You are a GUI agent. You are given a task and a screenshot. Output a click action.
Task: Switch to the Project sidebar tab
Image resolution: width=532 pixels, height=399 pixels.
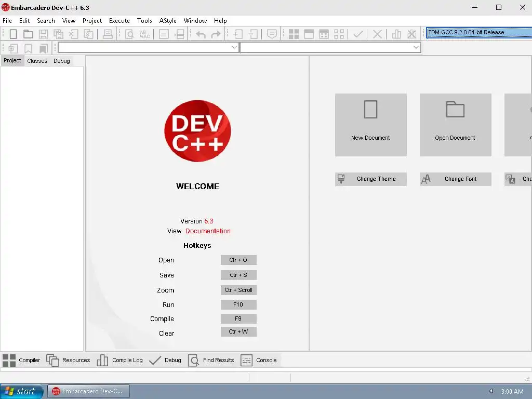point(12,60)
